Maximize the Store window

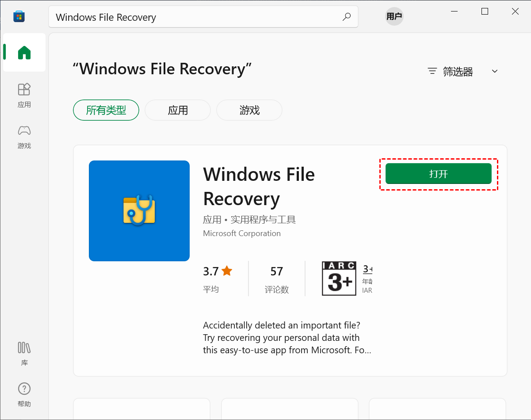click(485, 11)
